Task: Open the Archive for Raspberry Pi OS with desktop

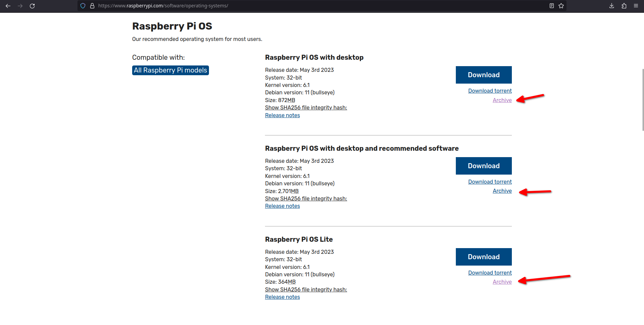Action: (x=502, y=100)
